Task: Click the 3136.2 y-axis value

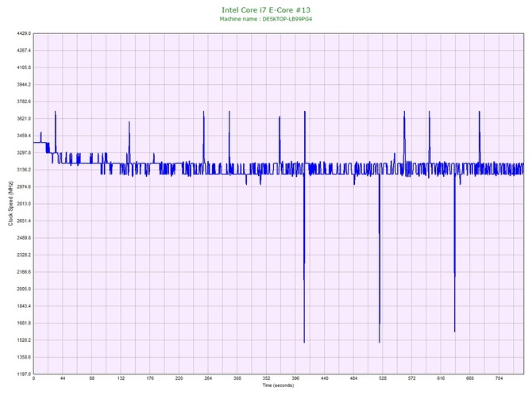Action: [24, 170]
